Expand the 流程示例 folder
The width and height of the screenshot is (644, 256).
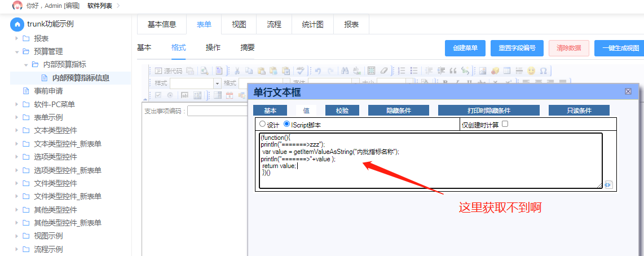17,249
